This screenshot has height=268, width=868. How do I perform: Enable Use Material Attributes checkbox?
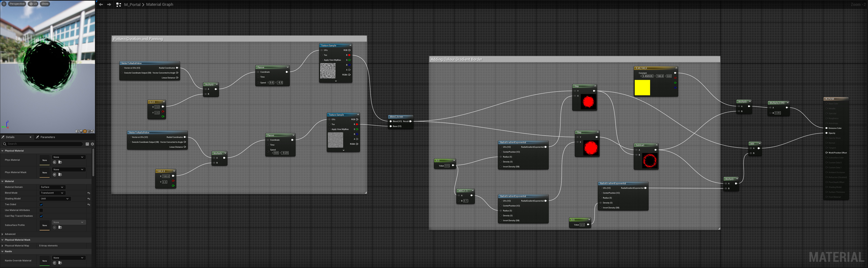pos(41,210)
